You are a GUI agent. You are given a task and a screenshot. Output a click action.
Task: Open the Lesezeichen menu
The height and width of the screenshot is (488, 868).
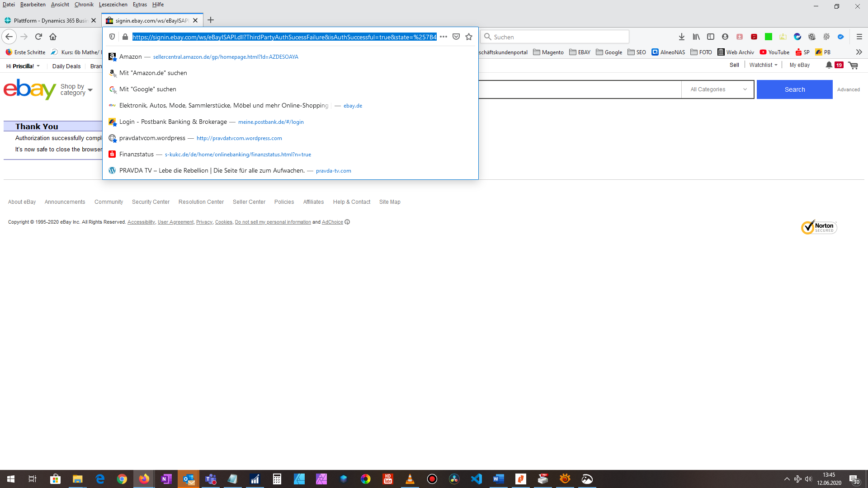[113, 5]
